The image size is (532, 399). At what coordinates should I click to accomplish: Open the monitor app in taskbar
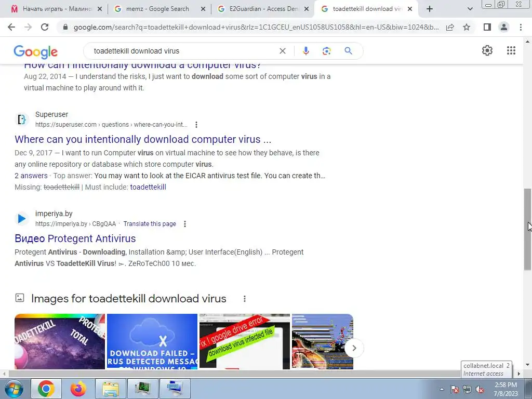pyautogui.click(x=142, y=389)
